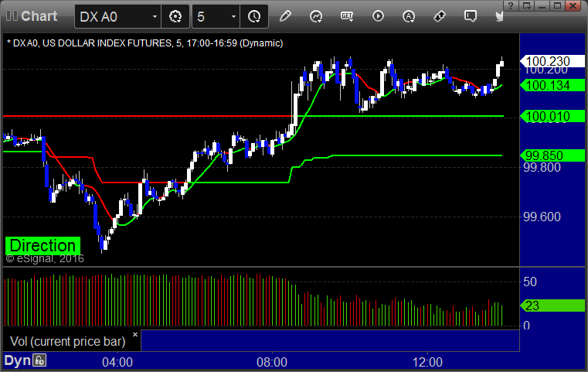
Task: Select the pencil drawing tool
Action: 285,16
